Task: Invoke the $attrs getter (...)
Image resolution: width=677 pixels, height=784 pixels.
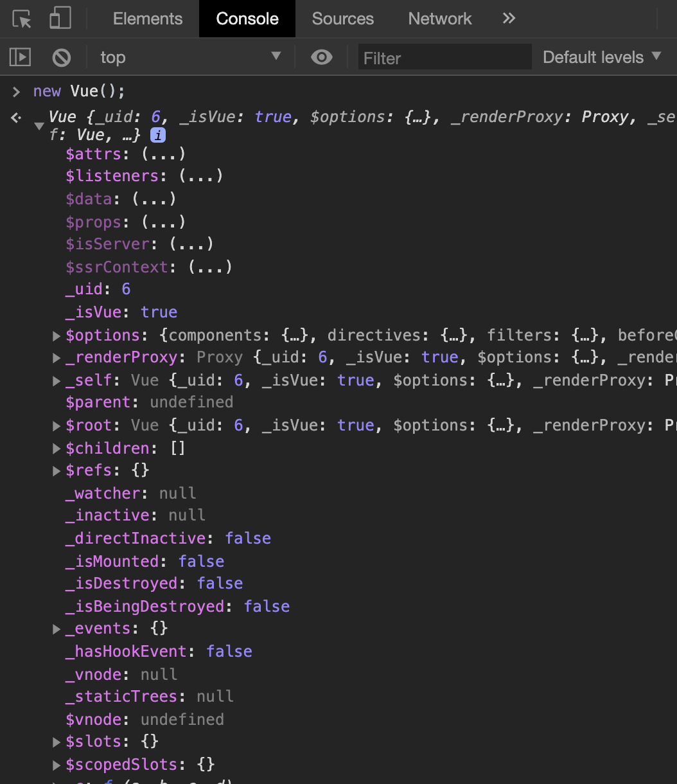Action: tap(163, 154)
